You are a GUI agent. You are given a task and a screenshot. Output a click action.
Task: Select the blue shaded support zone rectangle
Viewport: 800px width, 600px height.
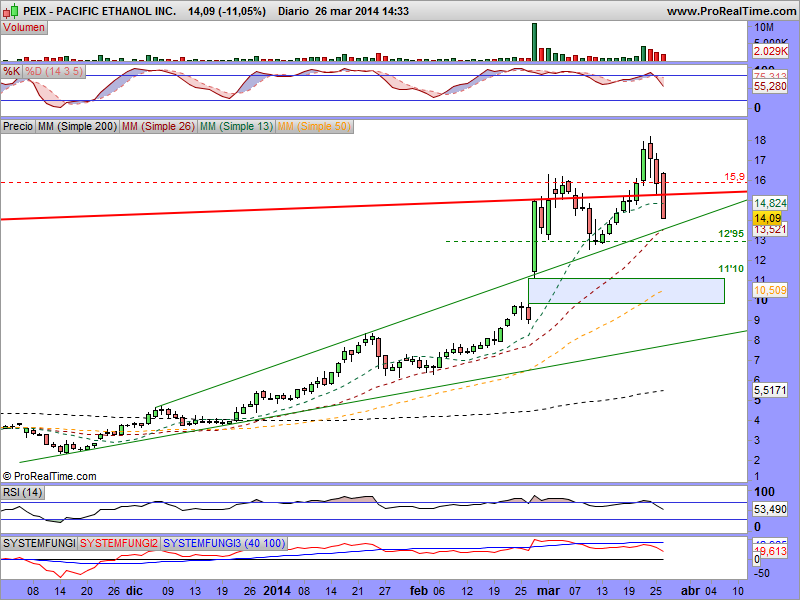click(627, 291)
